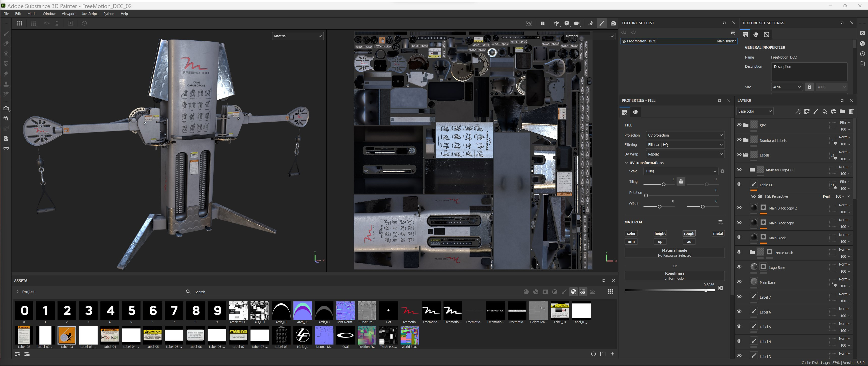
Task: Toggle the rough channel button
Action: (x=689, y=233)
